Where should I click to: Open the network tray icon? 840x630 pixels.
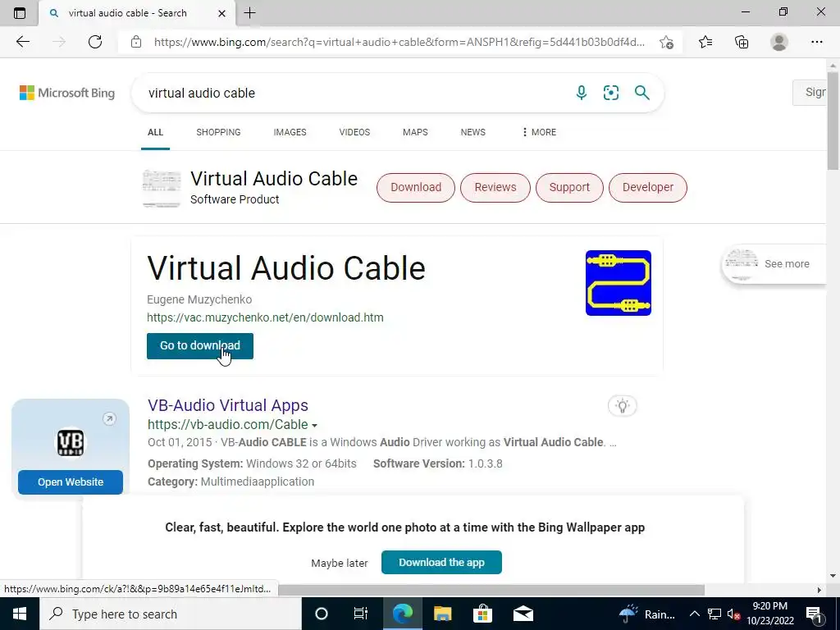click(x=714, y=614)
